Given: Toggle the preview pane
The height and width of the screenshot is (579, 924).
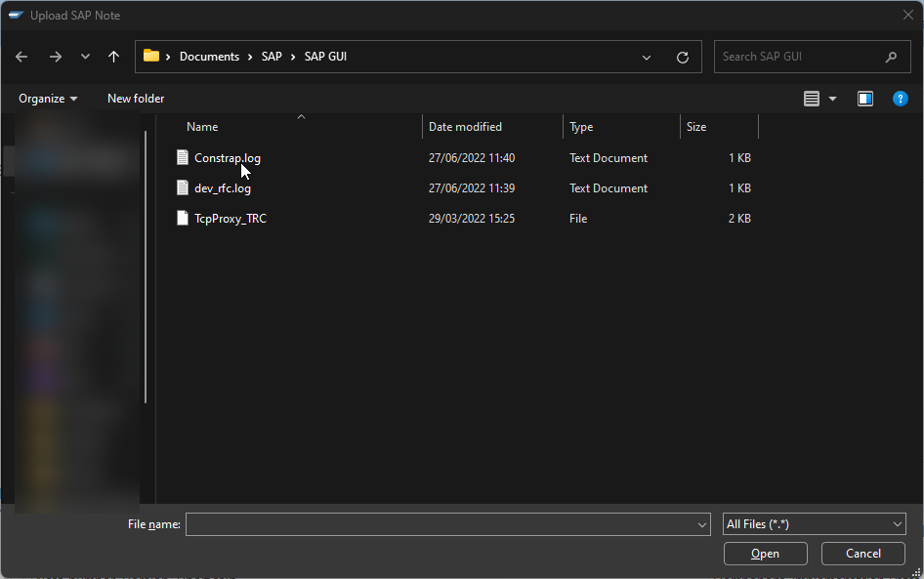Looking at the screenshot, I should pos(865,99).
